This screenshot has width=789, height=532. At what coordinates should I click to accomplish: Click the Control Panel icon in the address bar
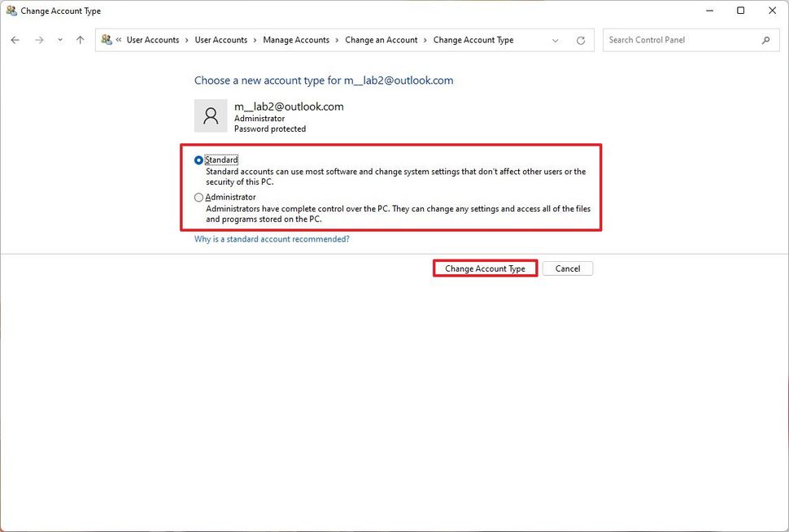106,39
